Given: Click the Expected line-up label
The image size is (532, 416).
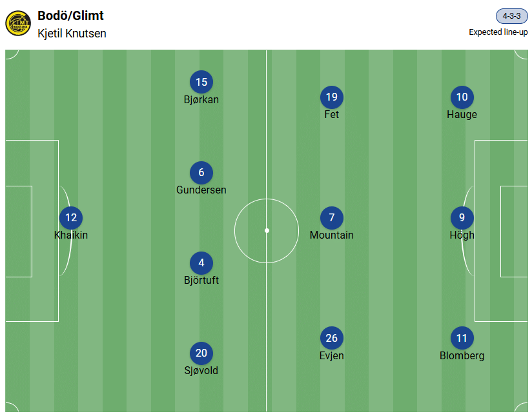Looking at the screenshot, I should coord(498,32).
